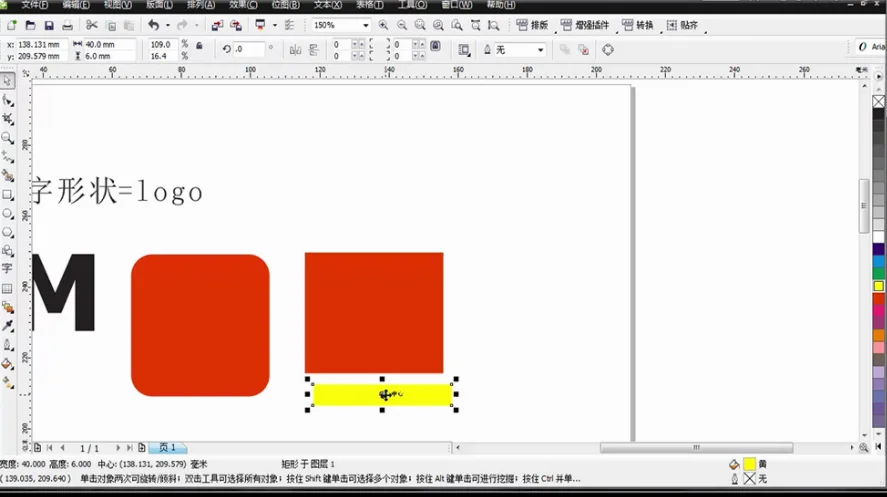887x497 pixels.
Task: Switch to the 页 1 page tab
Action: 167,448
